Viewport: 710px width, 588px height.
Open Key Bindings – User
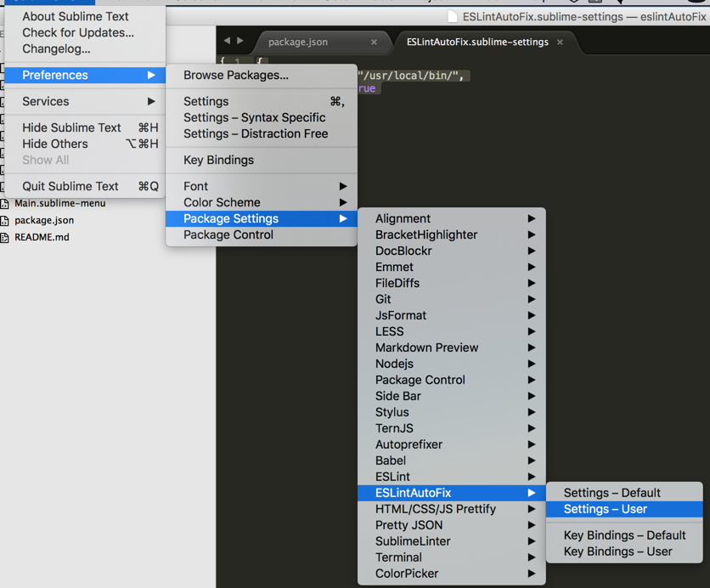(x=624, y=551)
